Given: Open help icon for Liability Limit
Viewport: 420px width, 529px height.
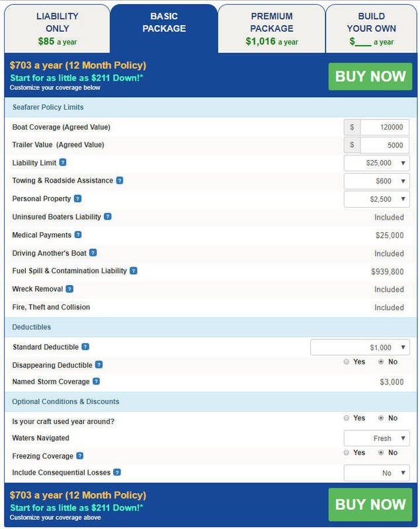Looking at the screenshot, I should tap(63, 163).
